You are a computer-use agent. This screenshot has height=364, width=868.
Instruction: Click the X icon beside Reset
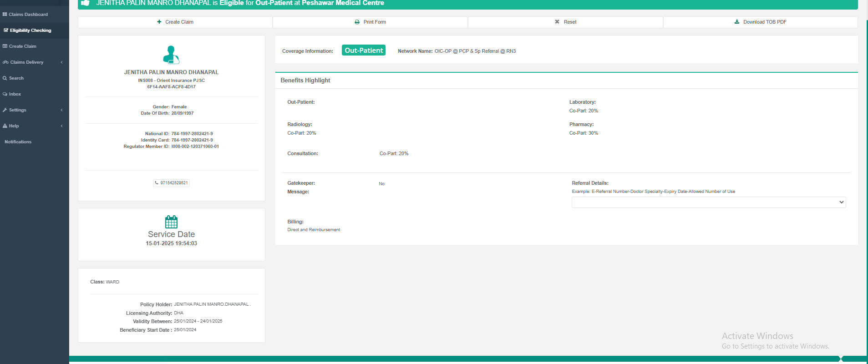pos(557,22)
